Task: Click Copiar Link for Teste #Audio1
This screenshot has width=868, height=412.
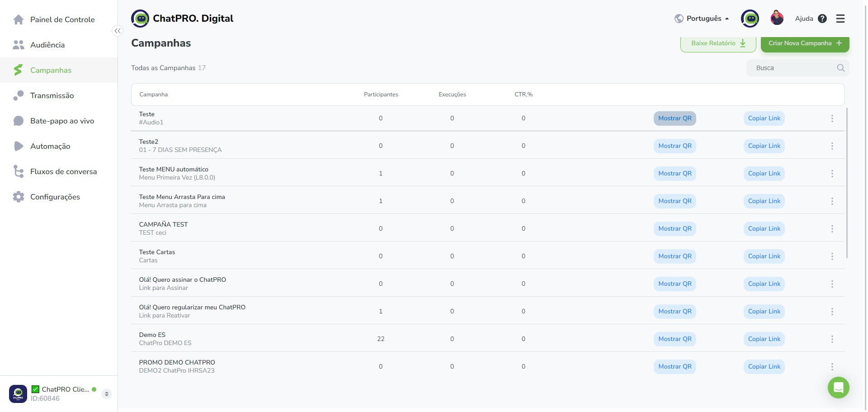Action: (764, 118)
